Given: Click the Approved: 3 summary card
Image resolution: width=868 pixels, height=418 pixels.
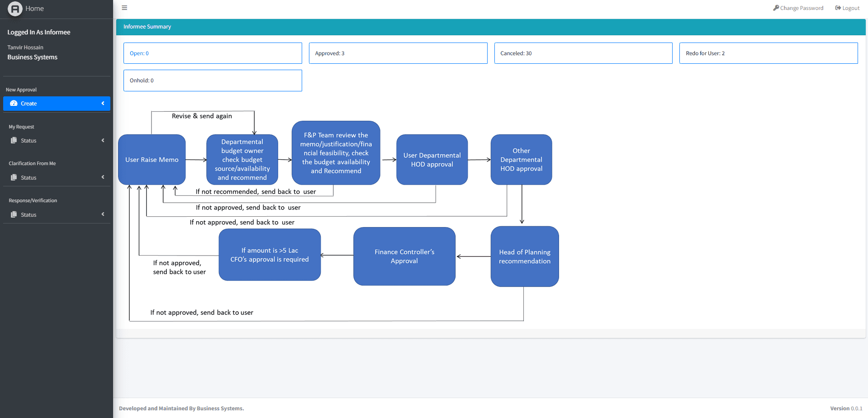Looking at the screenshot, I should pos(398,53).
